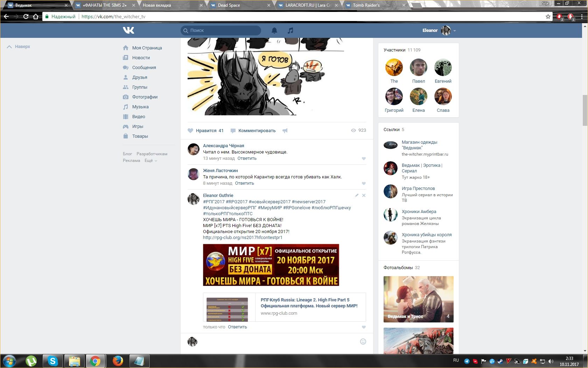Open the notifications bell
588x368 pixels.
(274, 30)
